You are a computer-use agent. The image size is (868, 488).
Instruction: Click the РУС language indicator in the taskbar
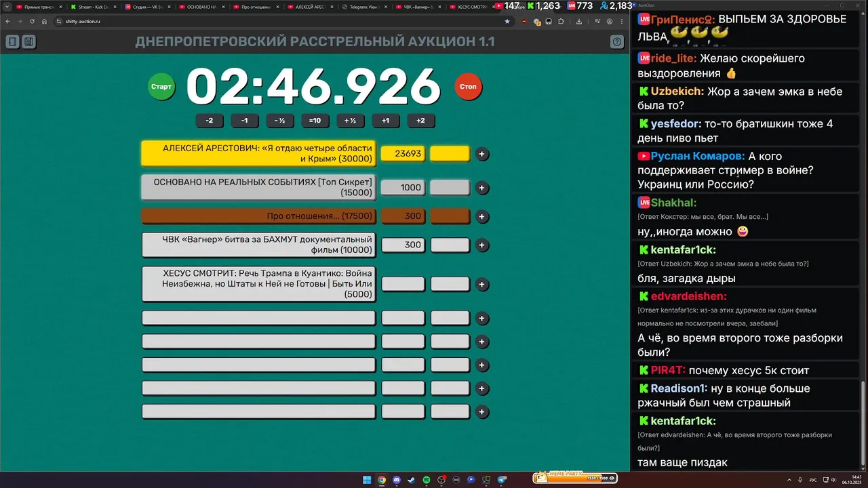[x=813, y=480]
